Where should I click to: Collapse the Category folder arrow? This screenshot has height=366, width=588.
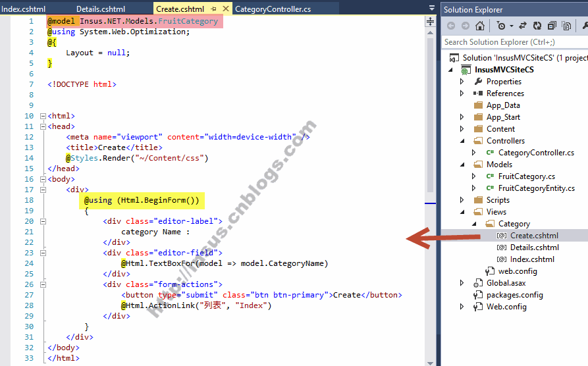point(474,224)
